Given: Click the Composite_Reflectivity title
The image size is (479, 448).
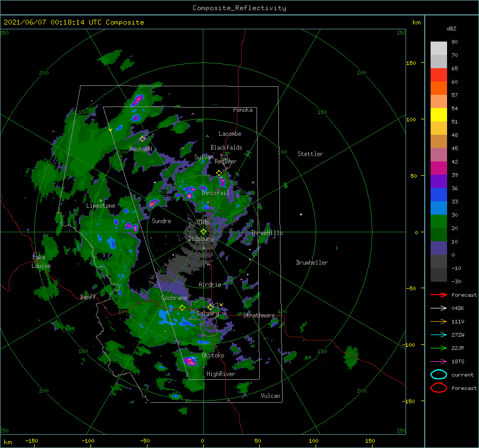Looking at the screenshot, I should (240, 8).
